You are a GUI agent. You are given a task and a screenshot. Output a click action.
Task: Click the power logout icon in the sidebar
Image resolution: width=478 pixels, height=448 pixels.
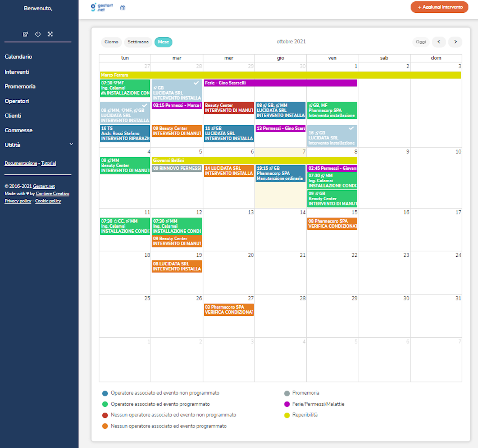click(38, 34)
